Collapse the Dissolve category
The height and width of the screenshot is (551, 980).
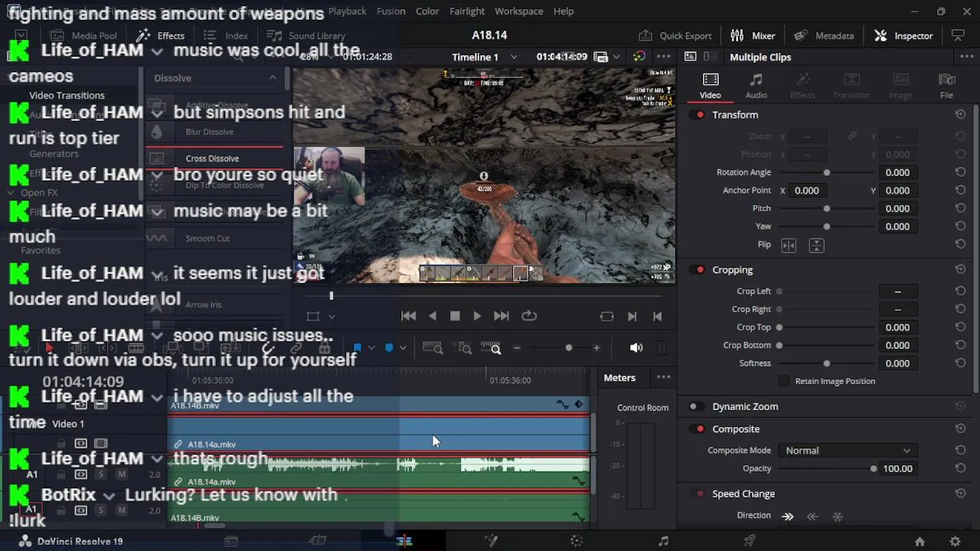273,77
